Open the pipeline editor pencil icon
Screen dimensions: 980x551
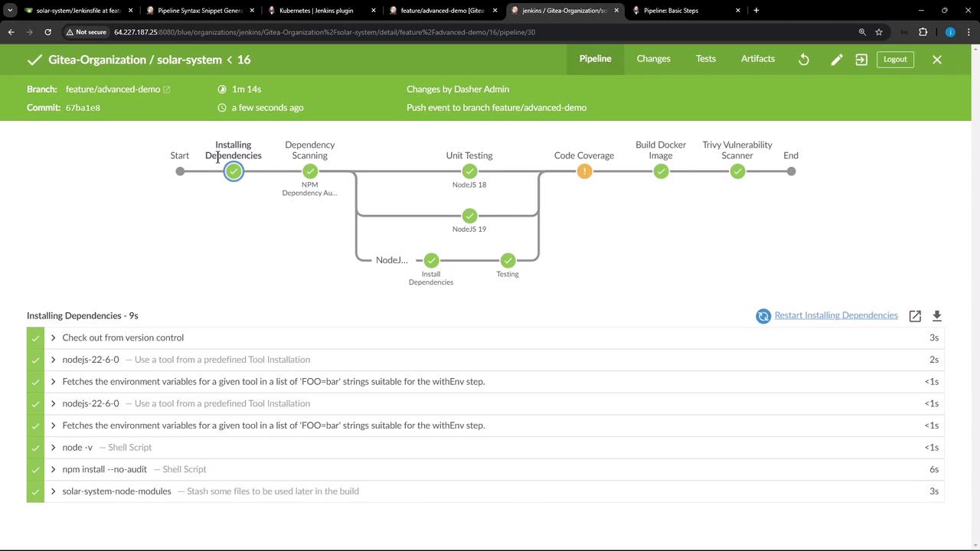pos(837,60)
